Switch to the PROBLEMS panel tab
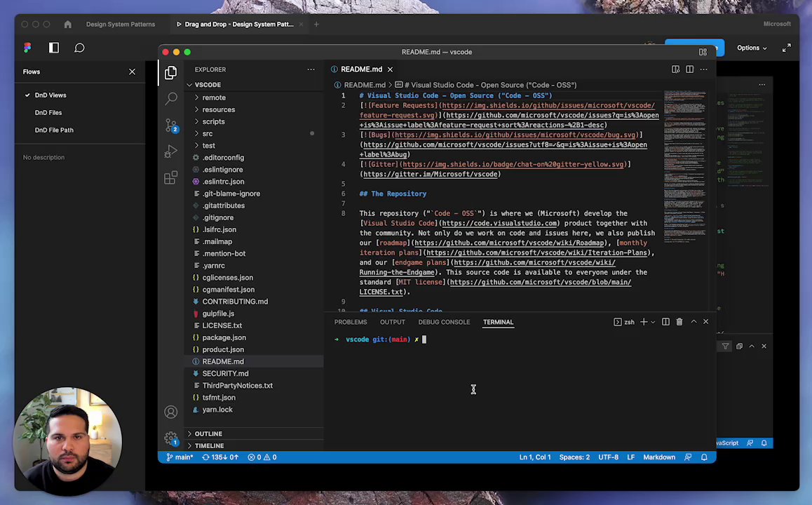 [351, 322]
